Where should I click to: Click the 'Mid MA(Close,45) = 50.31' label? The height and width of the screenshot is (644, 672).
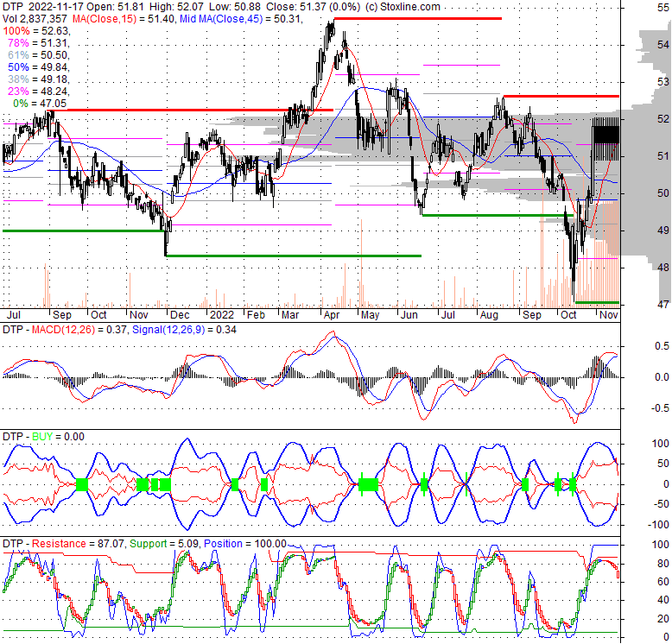(241, 19)
